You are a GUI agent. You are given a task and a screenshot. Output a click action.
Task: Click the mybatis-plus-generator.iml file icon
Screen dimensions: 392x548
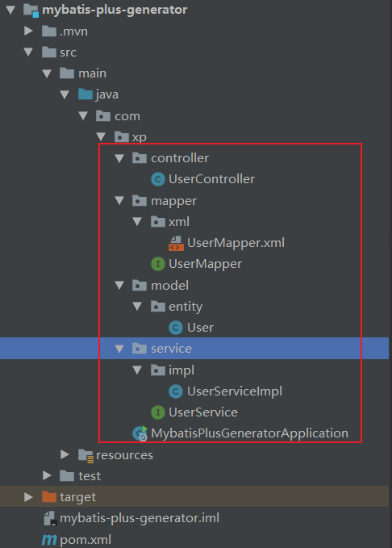pyautogui.click(x=50, y=518)
